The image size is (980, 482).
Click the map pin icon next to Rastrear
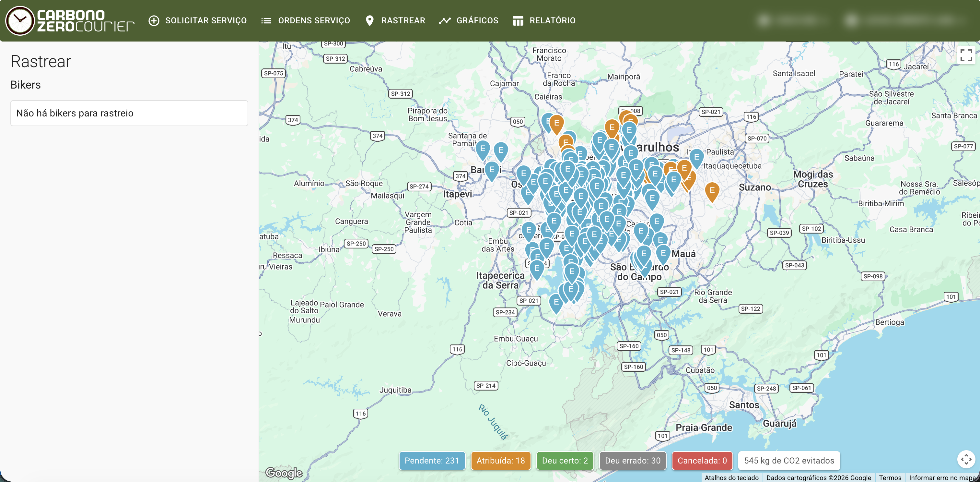coord(369,20)
